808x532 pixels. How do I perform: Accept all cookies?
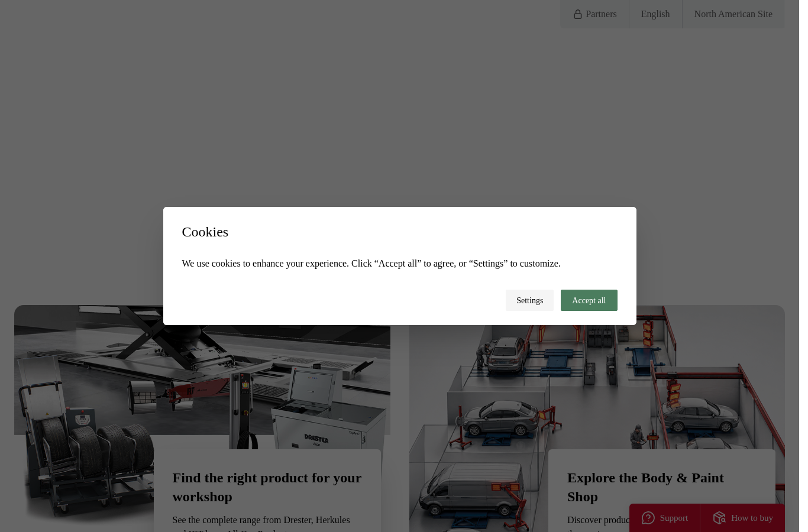point(589,300)
